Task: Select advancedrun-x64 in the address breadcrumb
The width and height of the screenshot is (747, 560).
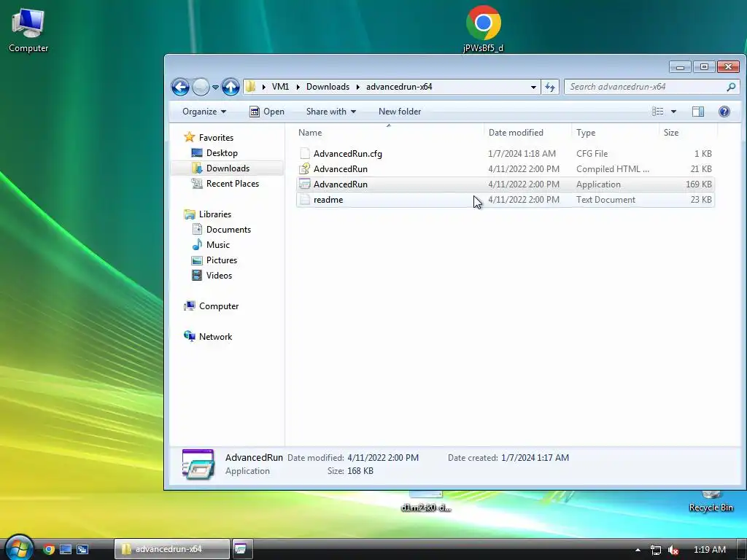Action: coord(399,87)
